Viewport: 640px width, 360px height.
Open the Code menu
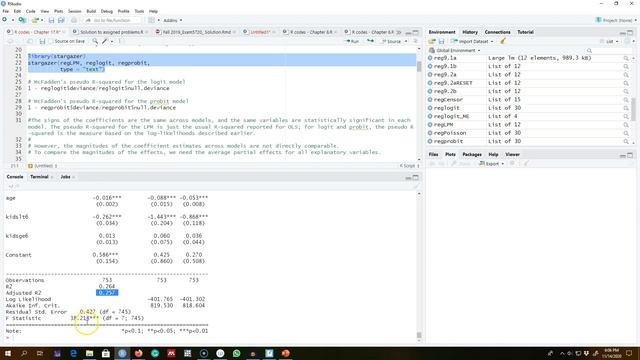[x=30, y=11]
